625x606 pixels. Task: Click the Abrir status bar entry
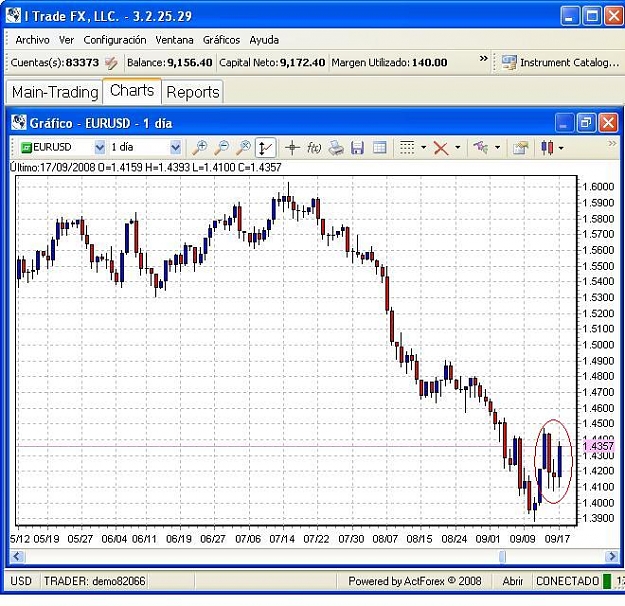[513, 581]
